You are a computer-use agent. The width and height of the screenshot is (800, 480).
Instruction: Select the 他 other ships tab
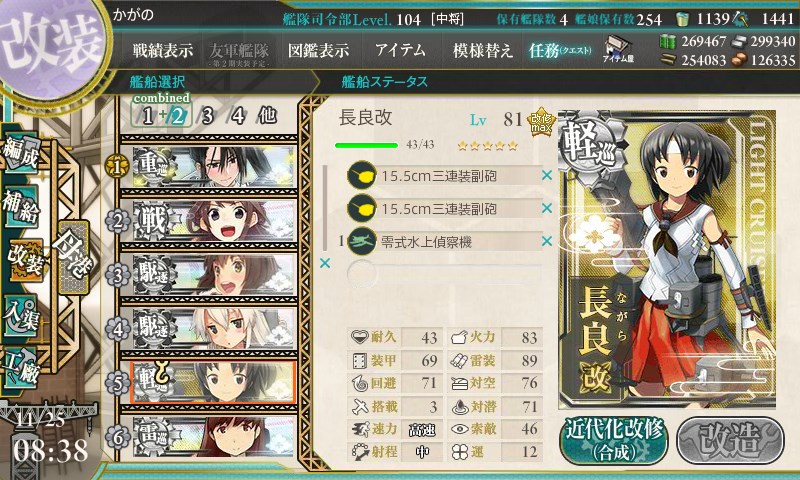(267, 116)
